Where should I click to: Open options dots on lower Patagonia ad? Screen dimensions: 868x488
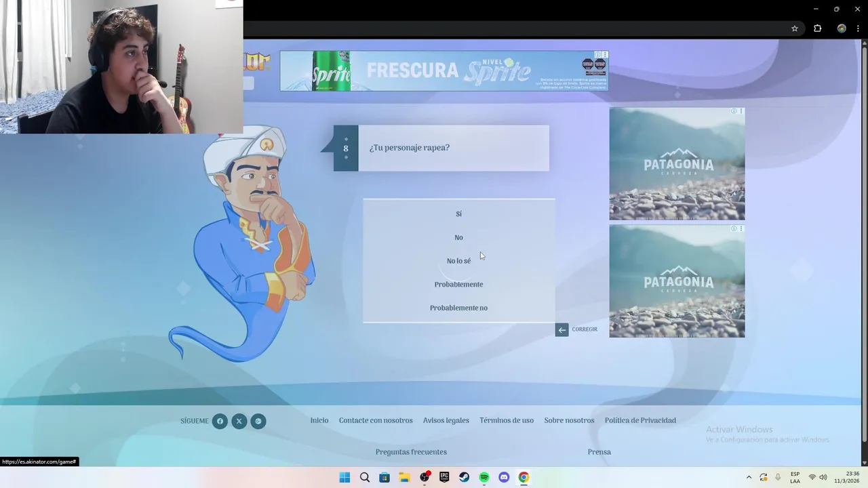point(741,228)
